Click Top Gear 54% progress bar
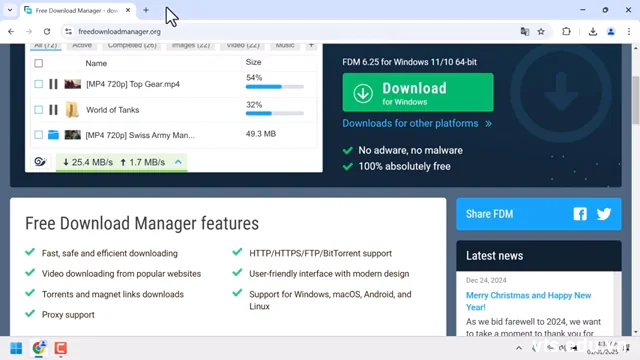 (275, 87)
